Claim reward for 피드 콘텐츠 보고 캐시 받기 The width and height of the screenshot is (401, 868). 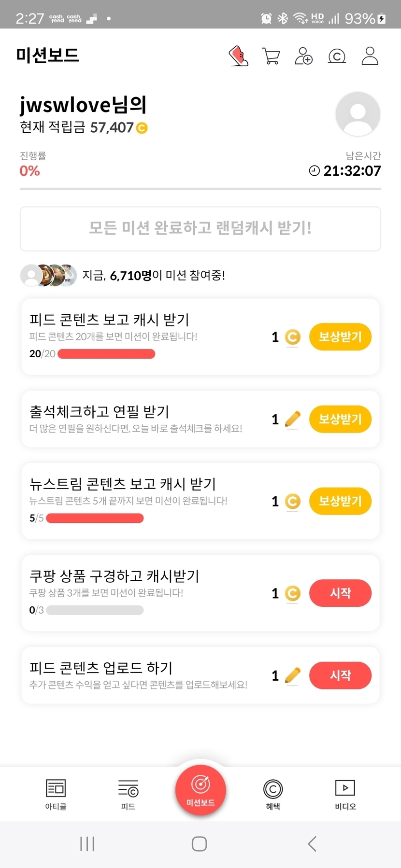tap(340, 337)
